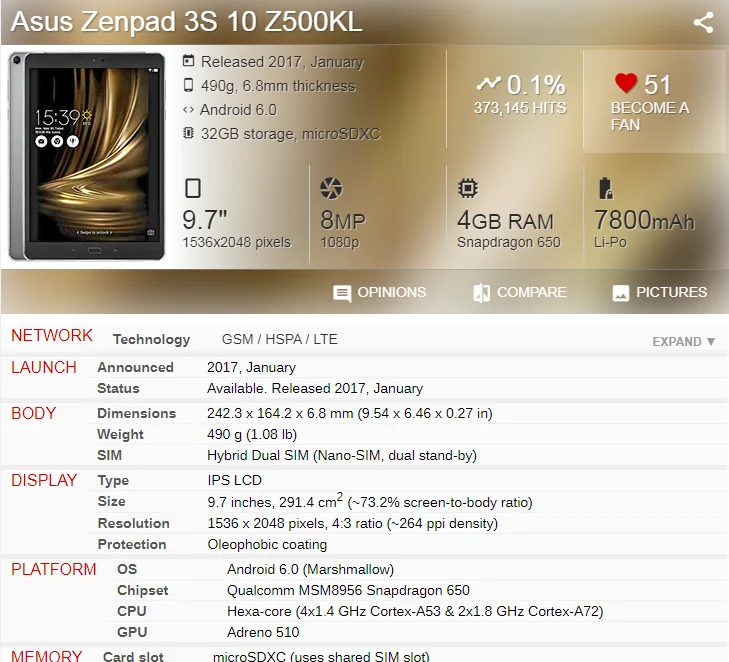Click the processor chipset icon

[x=468, y=188]
